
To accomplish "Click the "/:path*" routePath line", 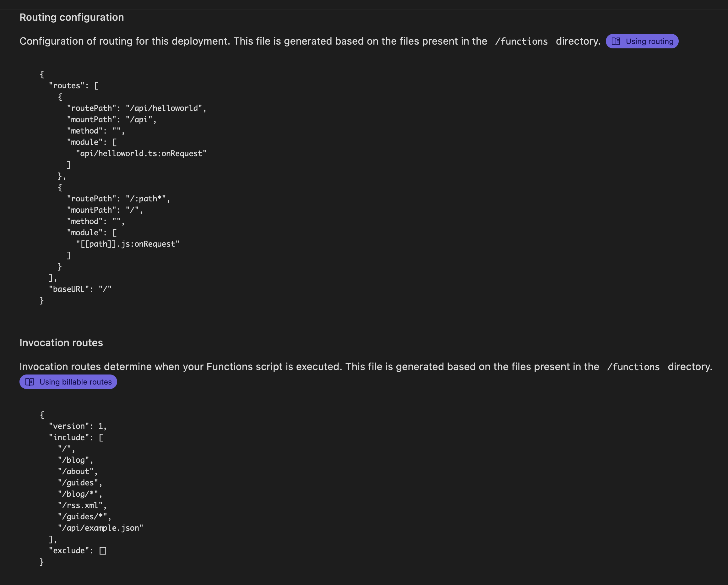I will (x=118, y=199).
